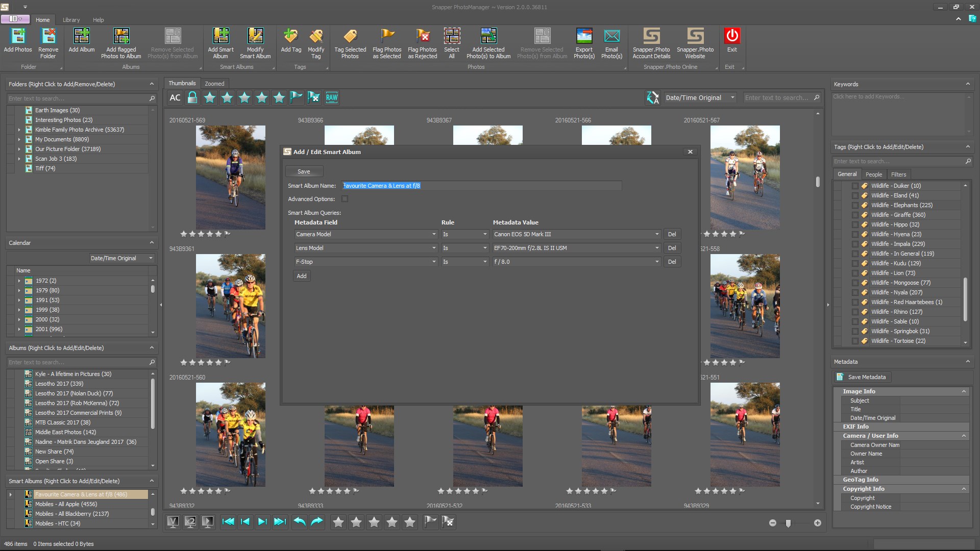The height and width of the screenshot is (551, 980).
Task: Open the Camera Model metadata field dropdown
Action: (x=433, y=234)
